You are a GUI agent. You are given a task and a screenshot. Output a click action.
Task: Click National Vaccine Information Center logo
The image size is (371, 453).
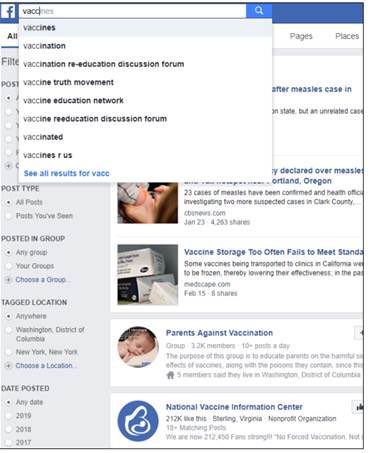tap(138, 421)
